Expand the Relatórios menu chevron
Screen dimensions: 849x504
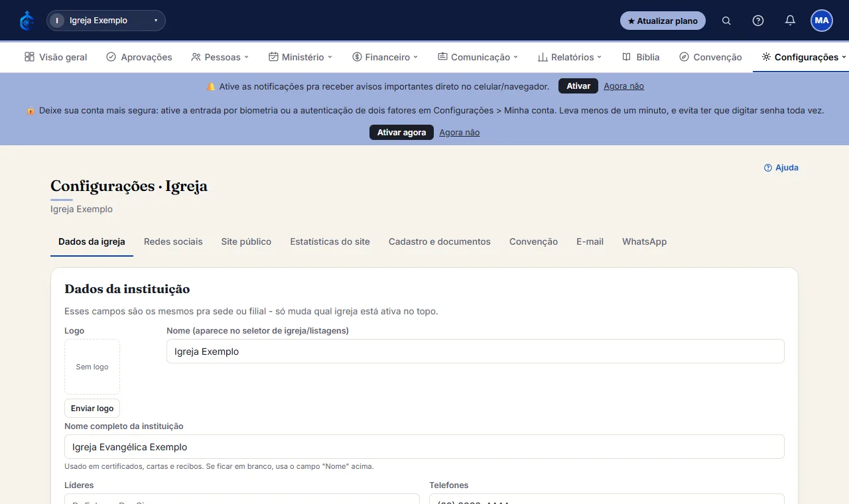pos(599,57)
